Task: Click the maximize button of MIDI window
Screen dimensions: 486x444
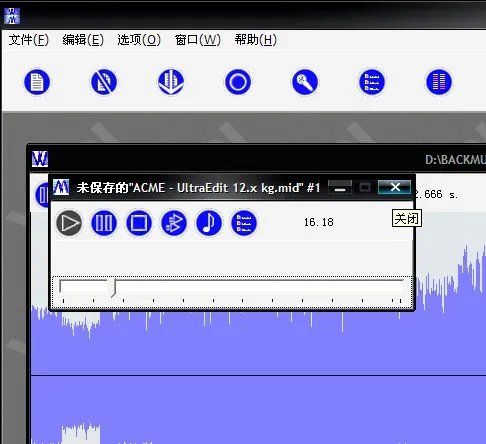Action: 365,187
